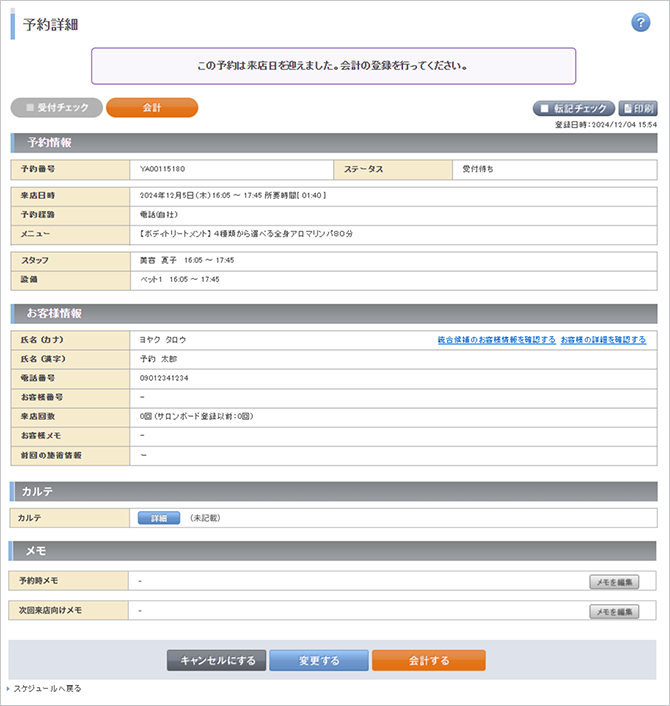This screenshot has width=670, height=706.
Task: Toggle the 転記チェック checkbox button
Action: pyautogui.click(x=574, y=108)
